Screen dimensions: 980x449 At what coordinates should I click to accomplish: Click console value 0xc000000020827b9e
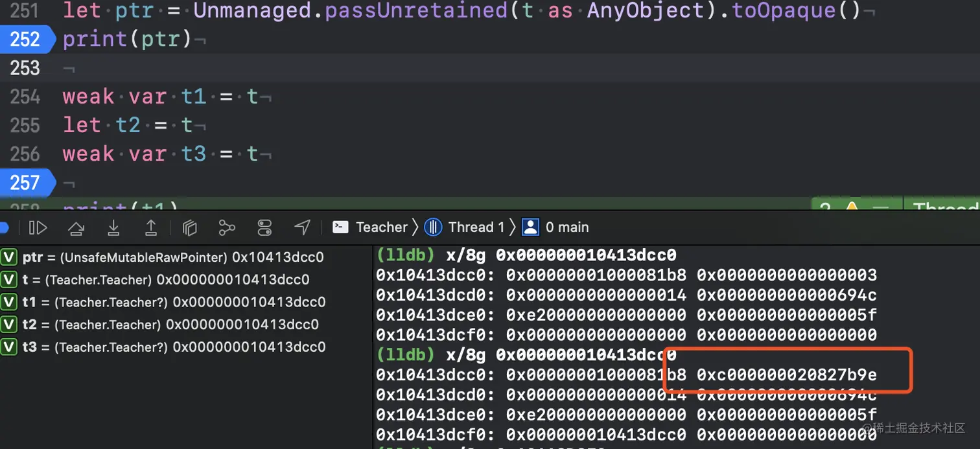pyautogui.click(x=787, y=374)
